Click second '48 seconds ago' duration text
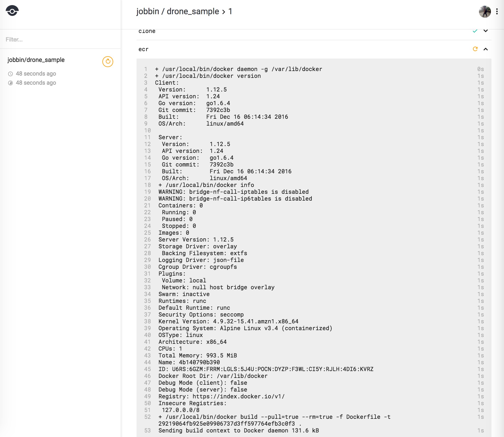Viewport: 504px width, 437px height. tap(36, 83)
